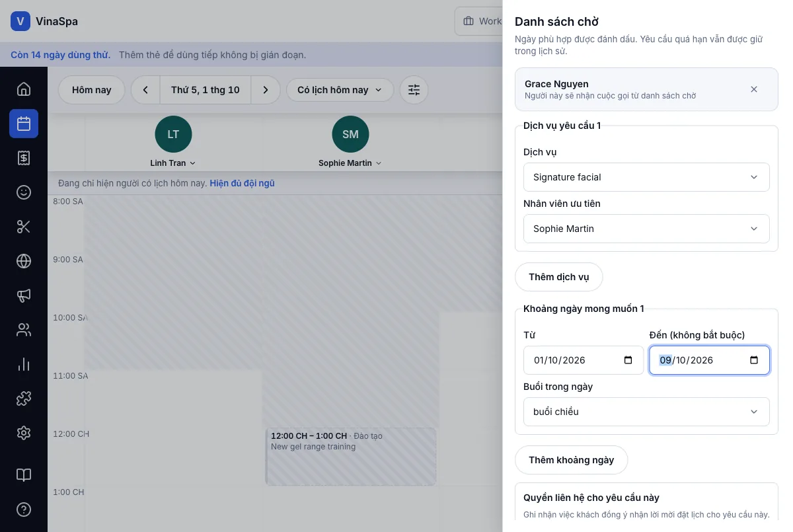Remove Grace Nguyen from waitlist form

click(x=754, y=89)
